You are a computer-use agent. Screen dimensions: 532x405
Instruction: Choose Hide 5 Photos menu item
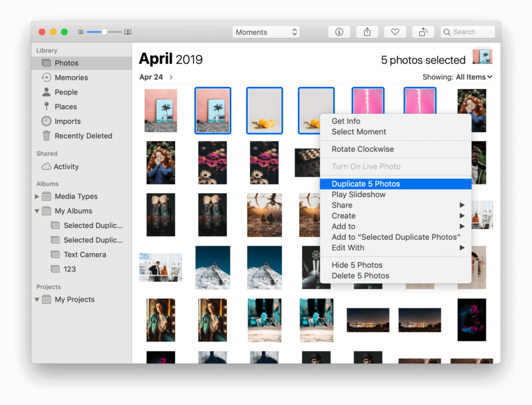tap(357, 265)
